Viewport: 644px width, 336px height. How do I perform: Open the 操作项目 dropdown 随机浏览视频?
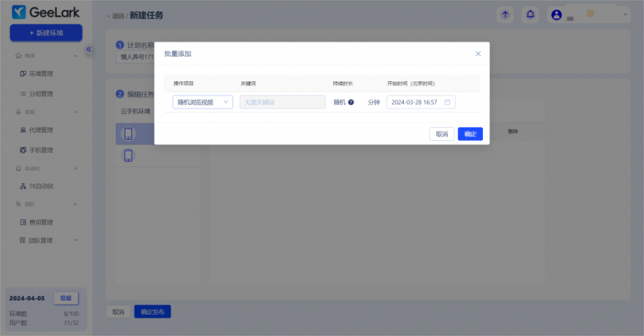click(203, 102)
